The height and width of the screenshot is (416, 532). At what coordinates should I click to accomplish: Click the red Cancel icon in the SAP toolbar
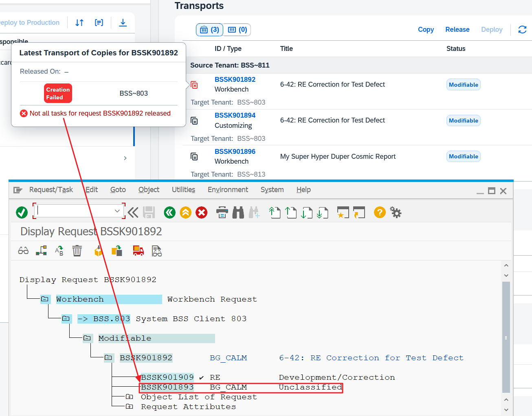point(201,212)
